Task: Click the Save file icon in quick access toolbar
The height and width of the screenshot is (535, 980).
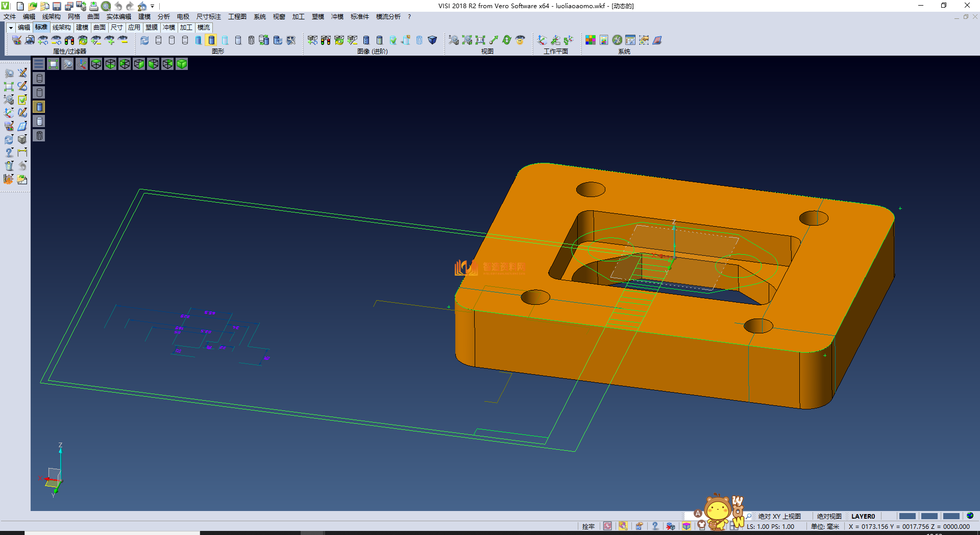Action: coord(57,6)
